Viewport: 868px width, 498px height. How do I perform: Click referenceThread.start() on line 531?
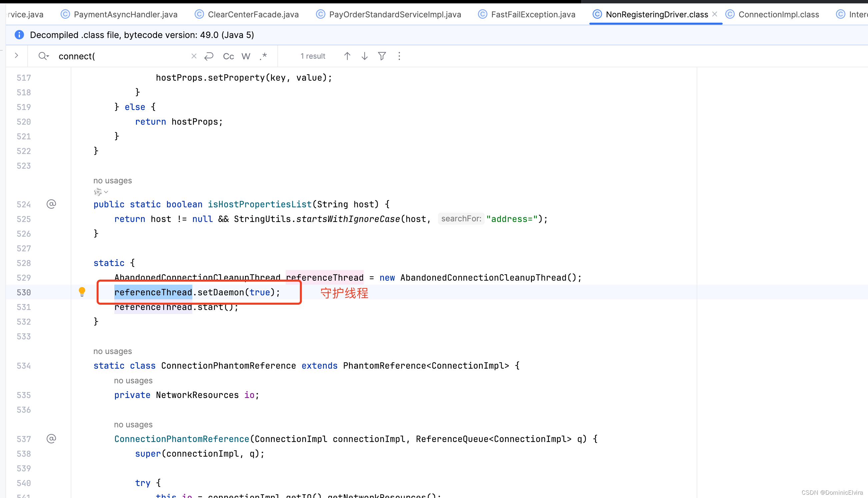(176, 307)
